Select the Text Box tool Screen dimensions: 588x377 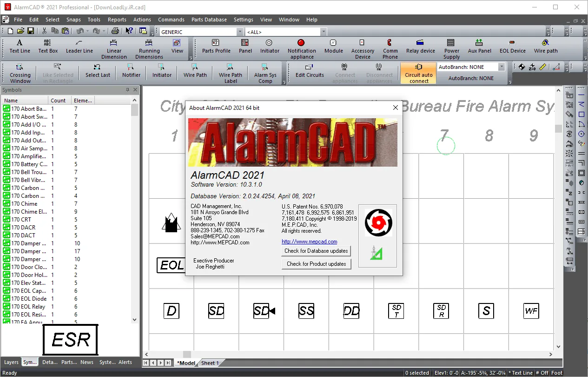(x=48, y=46)
